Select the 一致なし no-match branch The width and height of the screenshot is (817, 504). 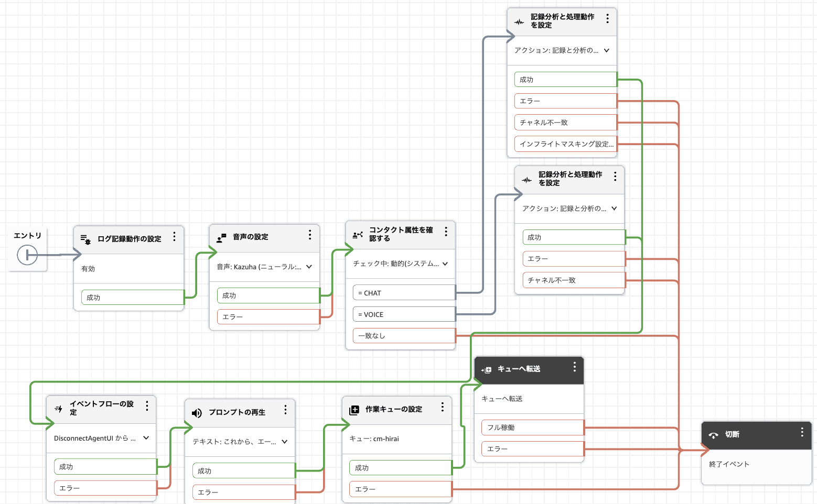404,336
